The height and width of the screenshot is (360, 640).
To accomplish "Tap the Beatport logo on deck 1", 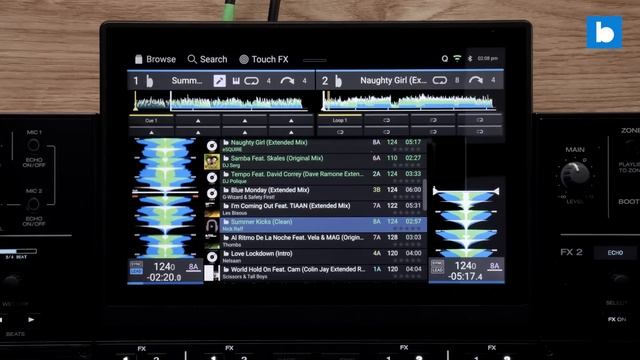I will point(149,81).
